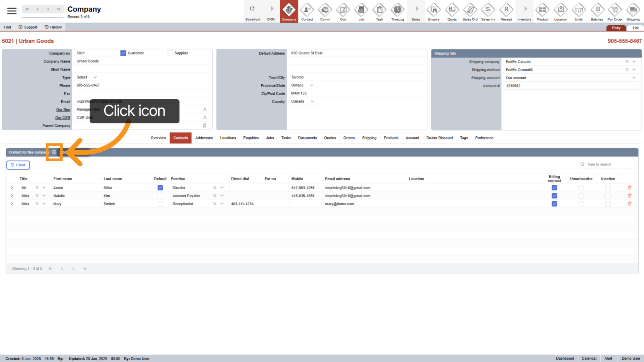Viewport: 644px width, 362px height.
Task: Expand the Jason Miller contact row
Action: tap(12, 188)
